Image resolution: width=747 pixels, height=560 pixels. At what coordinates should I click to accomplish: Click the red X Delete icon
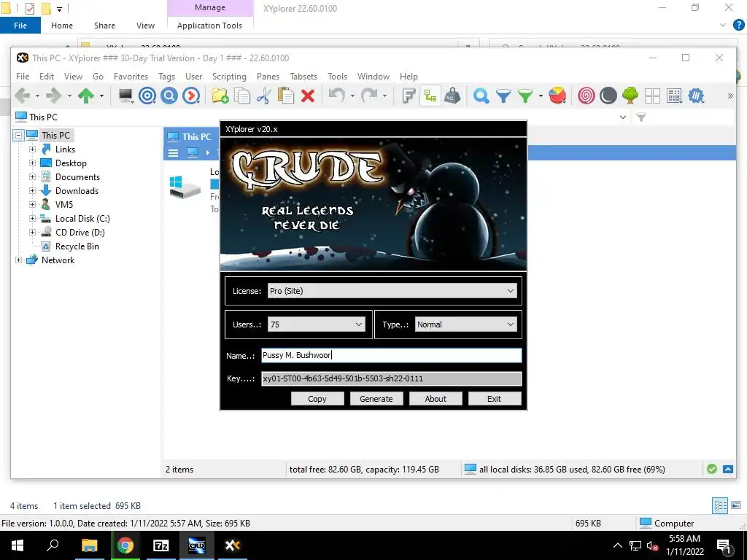[x=308, y=96]
